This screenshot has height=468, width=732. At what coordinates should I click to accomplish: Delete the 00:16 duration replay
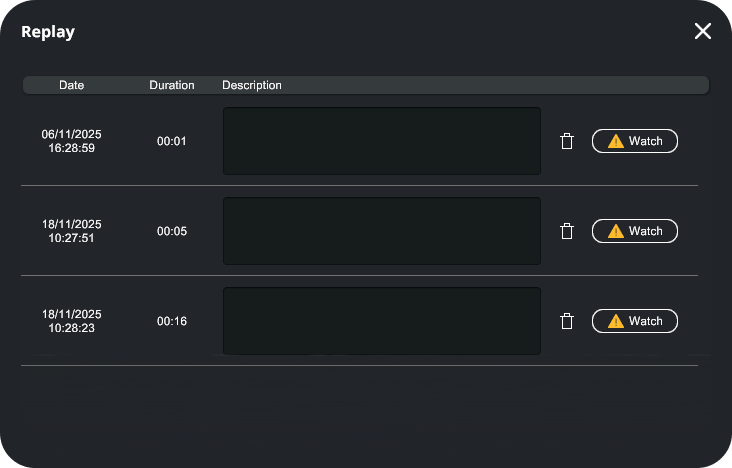tap(567, 321)
